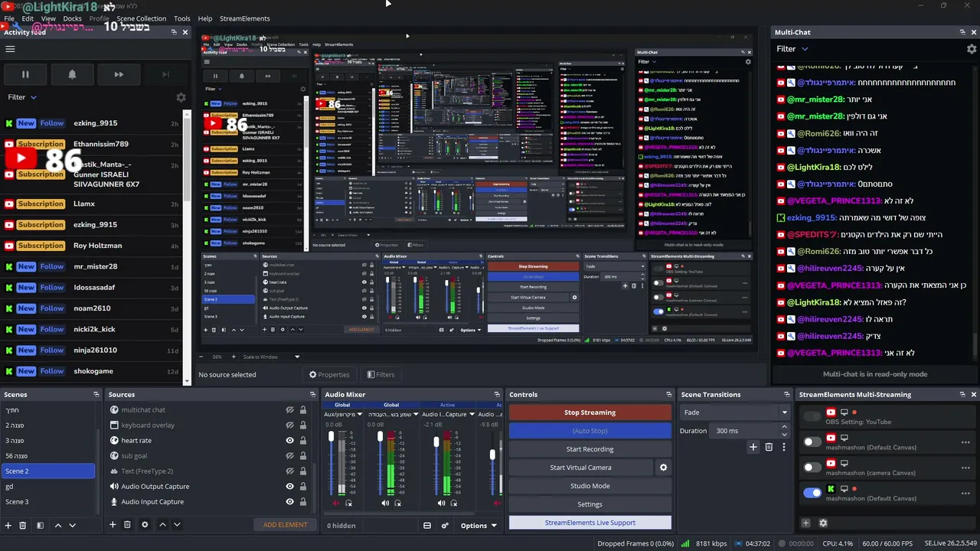Show the sub goal source
Image resolution: width=980 pixels, height=551 pixels.
coord(290,456)
